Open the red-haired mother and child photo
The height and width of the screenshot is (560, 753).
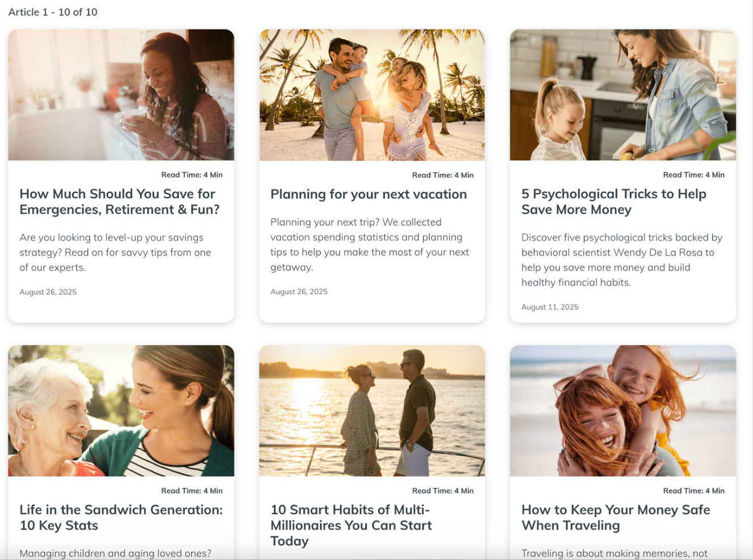pyautogui.click(x=623, y=410)
